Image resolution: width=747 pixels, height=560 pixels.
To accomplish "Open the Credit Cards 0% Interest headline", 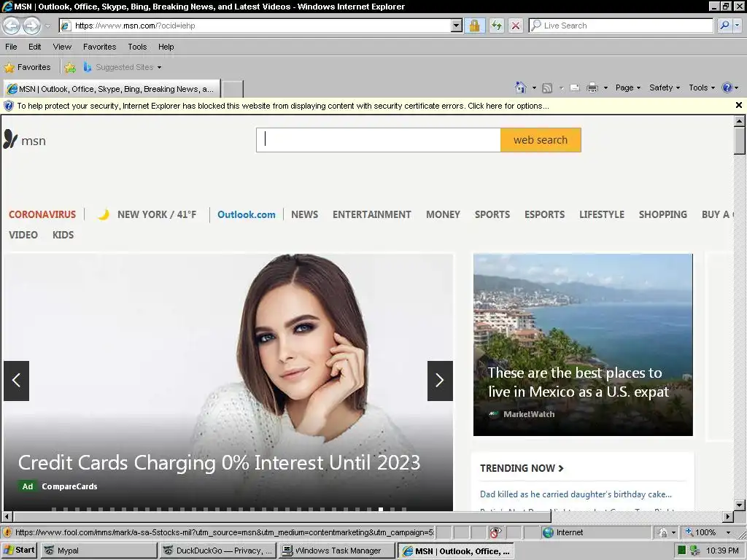I will tap(219, 462).
